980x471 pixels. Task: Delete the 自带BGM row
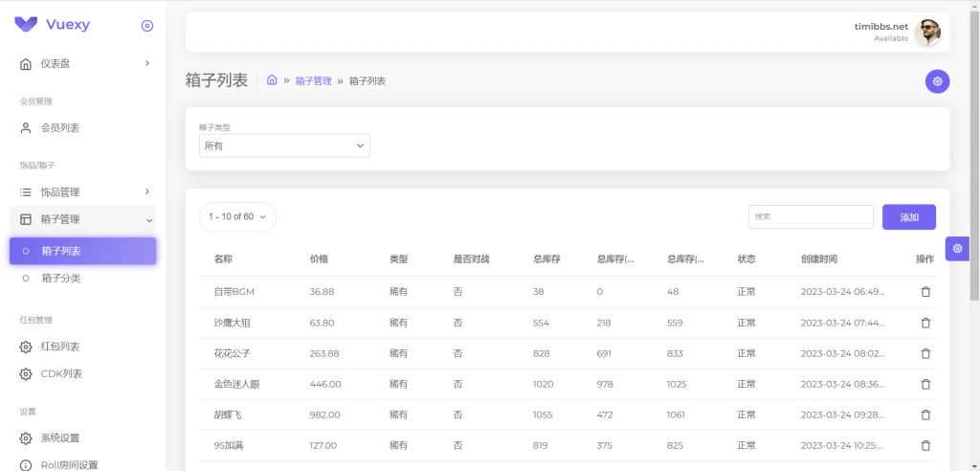[925, 292]
